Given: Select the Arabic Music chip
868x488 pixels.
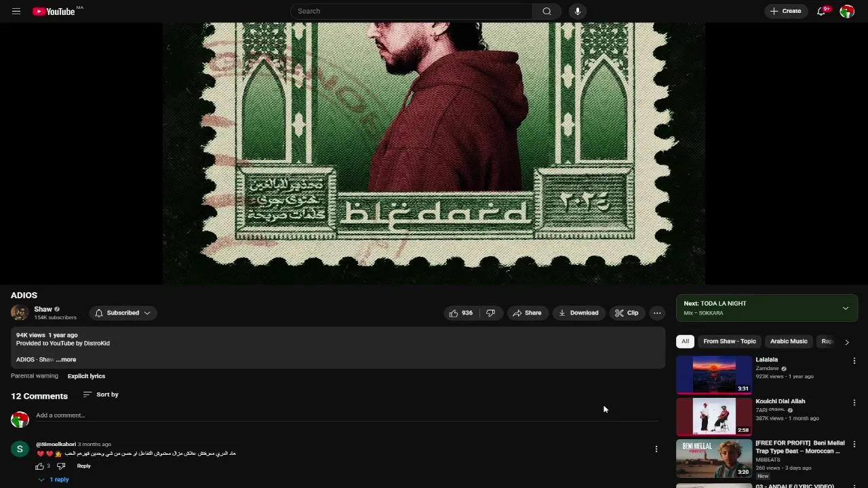Looking at the screenshot, I should [789, 342].
